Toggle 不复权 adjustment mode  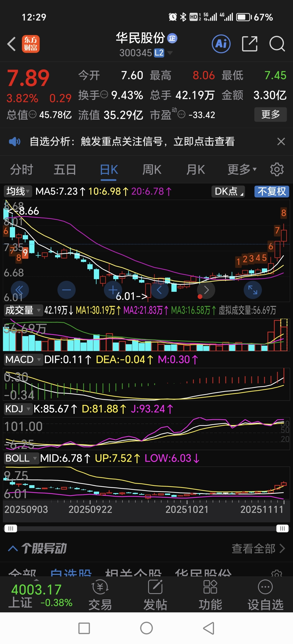coord(272,191)
